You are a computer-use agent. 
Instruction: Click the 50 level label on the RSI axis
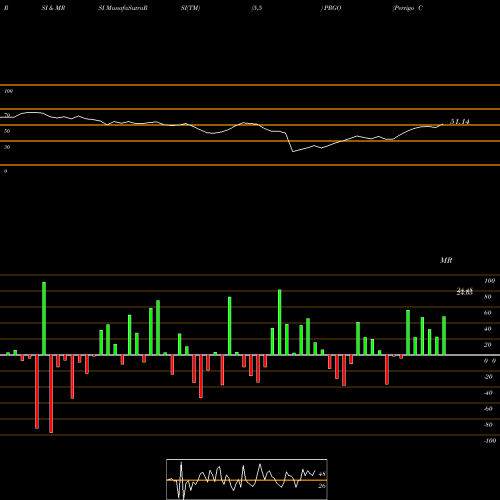pos(7,131)
